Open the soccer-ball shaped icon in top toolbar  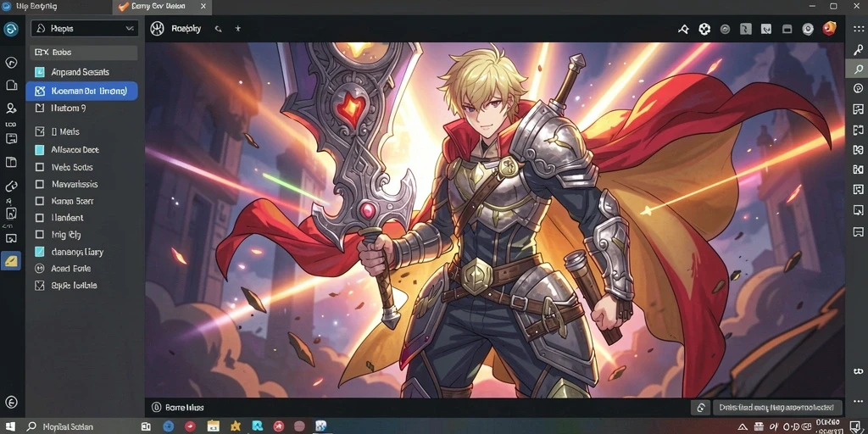704,29
